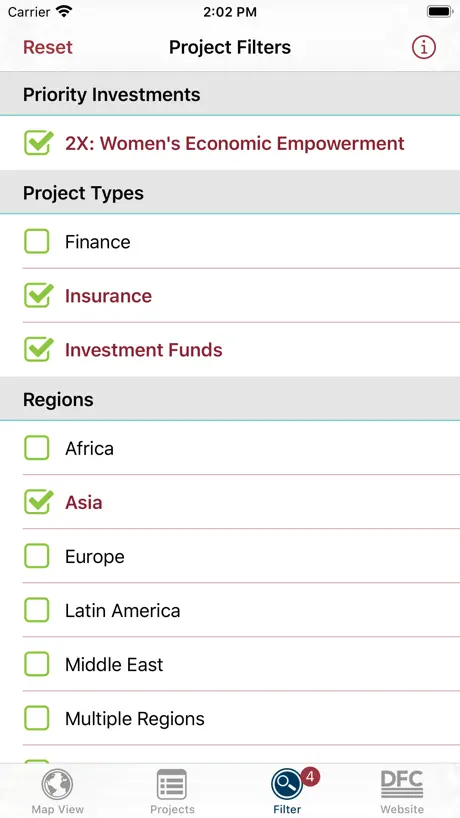460x818 pixels.
Task: Check the Multiple Regions box
Action: (37, 718)
